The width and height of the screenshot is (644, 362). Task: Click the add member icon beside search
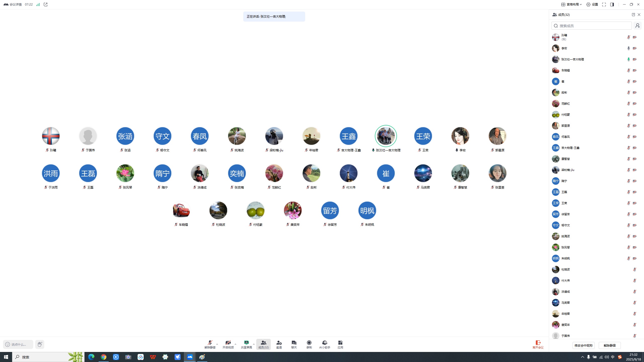click(x=637, y=26)
